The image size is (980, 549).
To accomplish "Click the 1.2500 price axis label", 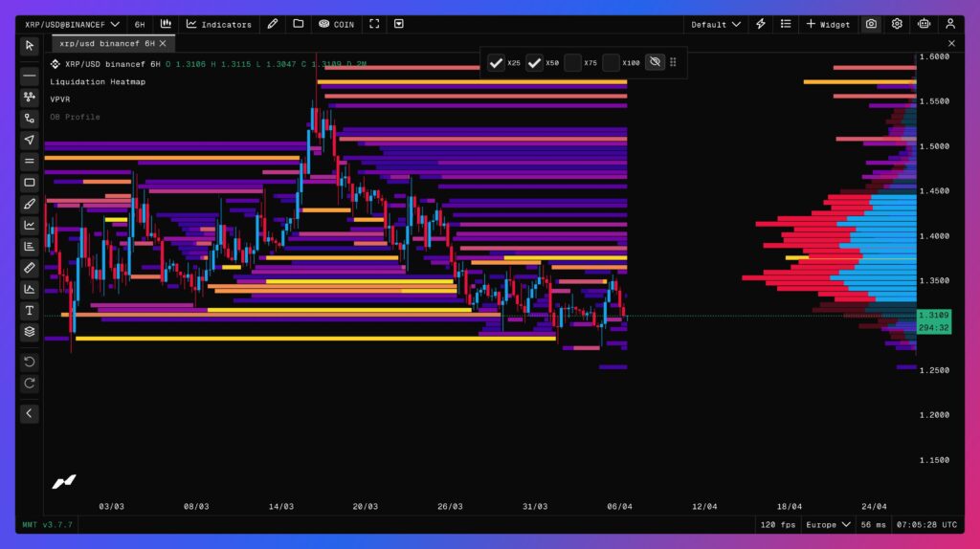I will tap(934, 370).
